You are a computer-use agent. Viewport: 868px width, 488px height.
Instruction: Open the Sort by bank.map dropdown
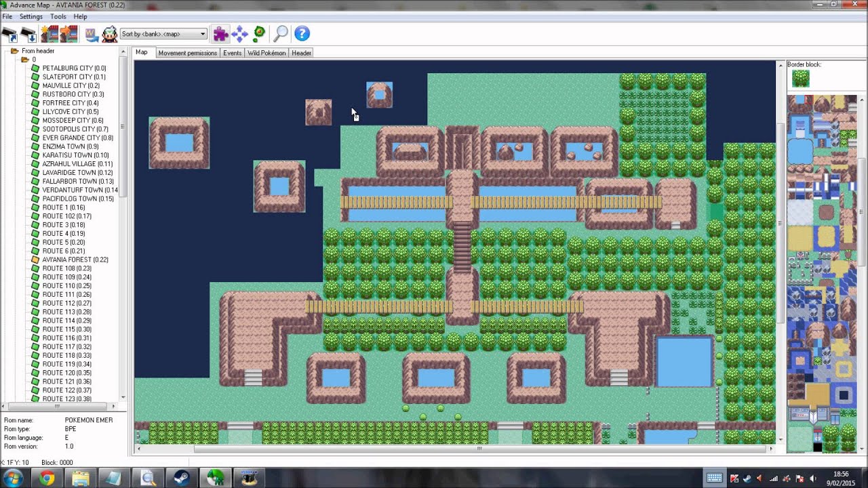click(163, 34)
